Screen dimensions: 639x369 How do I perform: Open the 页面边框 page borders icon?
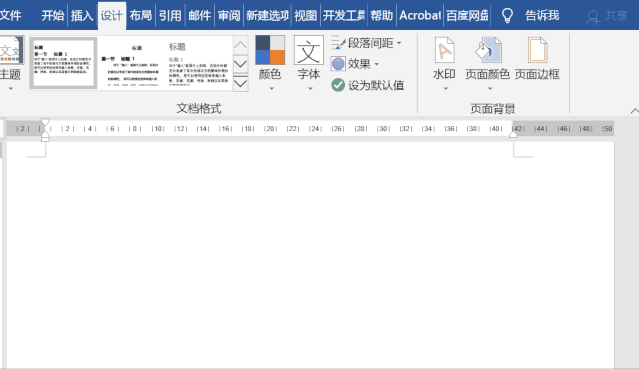pos(537,50)
